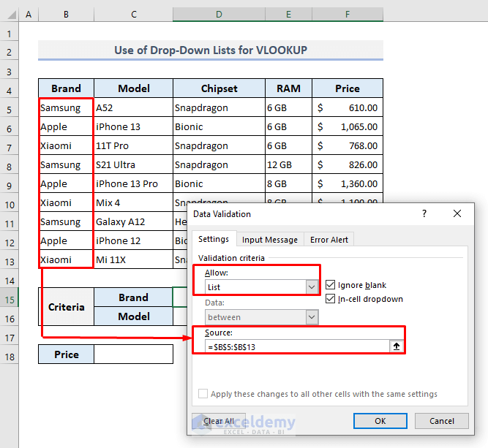The width and height of the screenshot is (488, 448).
Task: Switch to the Settings tab
Action: pos(214,239)
